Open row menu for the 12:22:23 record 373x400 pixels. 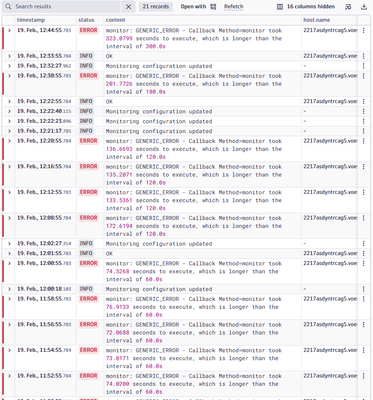(363, 121)
